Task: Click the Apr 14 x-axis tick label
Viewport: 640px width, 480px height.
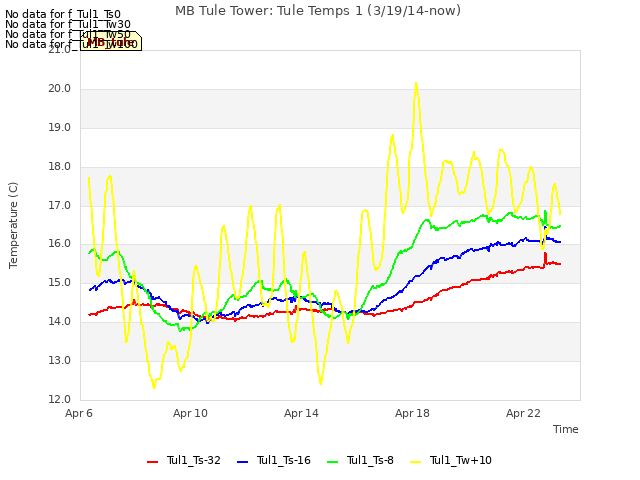Action: (x=301, y=413)
